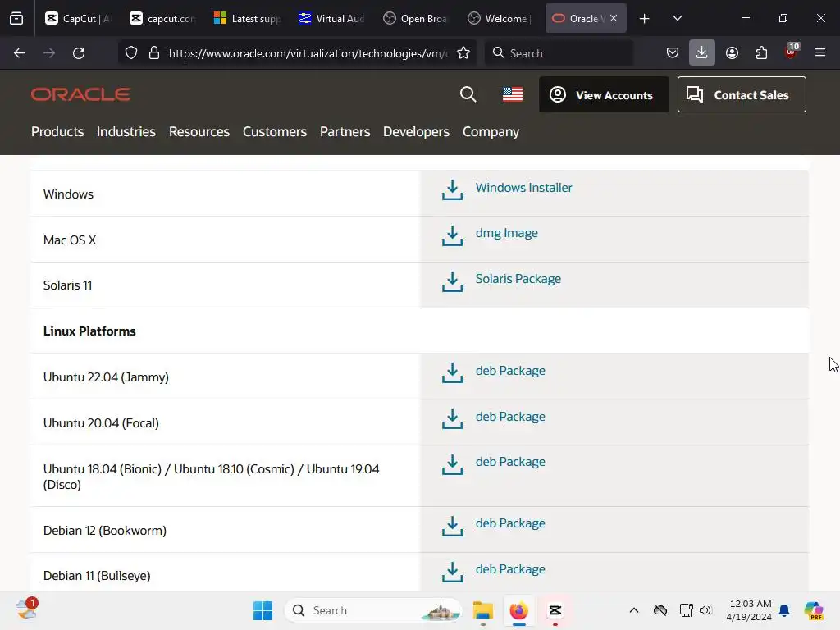Open Firefox downloads panel
840x630 pixels.
tap(702, 52)
